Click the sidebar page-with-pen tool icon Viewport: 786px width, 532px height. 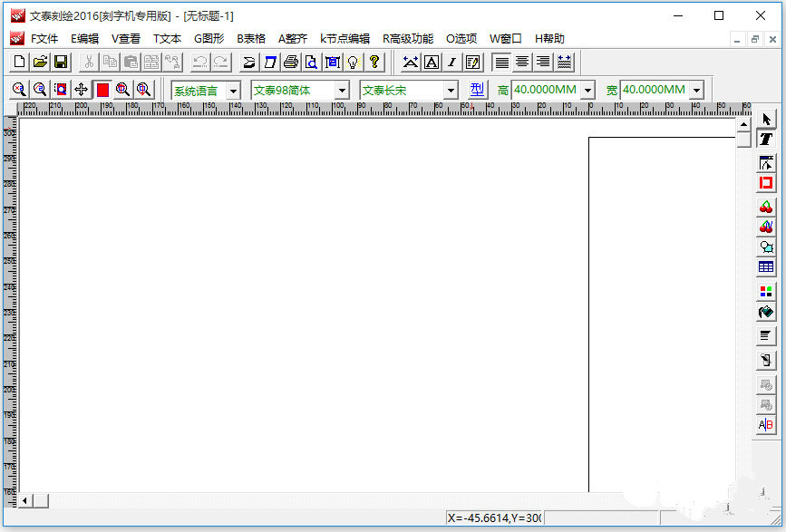click(766, 360)
